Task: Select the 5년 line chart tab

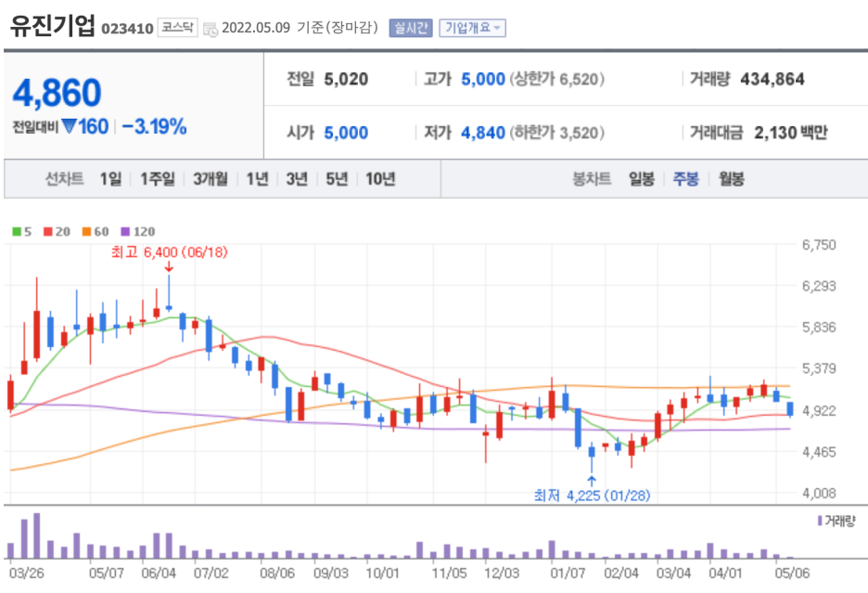Action: pyautogui.click(x=337, y=178)
